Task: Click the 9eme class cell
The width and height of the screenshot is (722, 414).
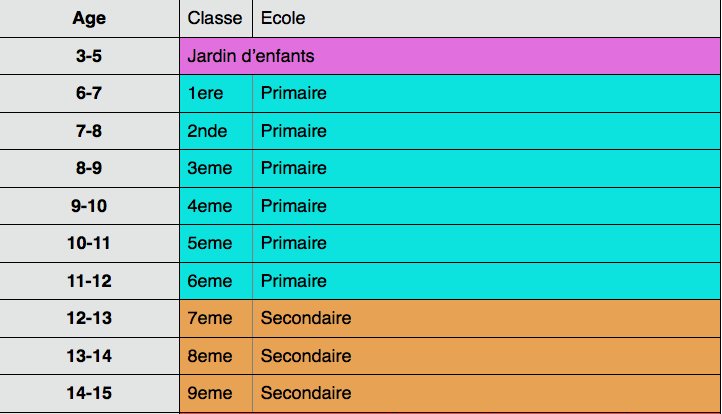Action: point(216,394)
